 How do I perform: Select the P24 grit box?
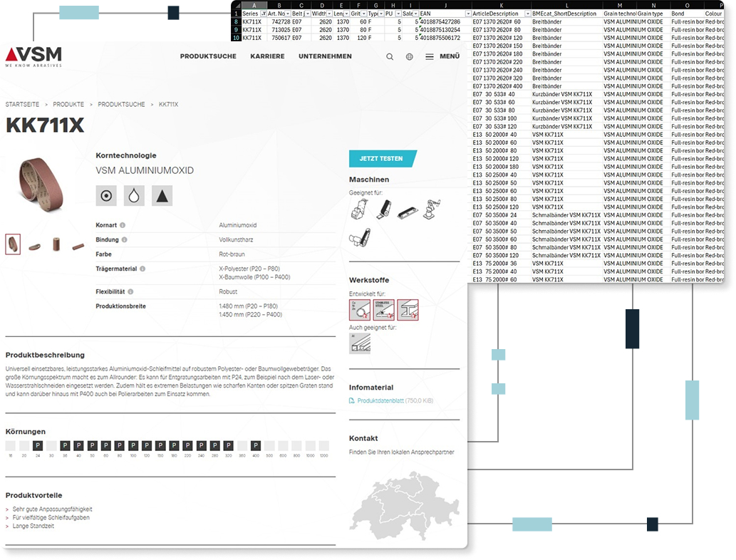point(38,445)
